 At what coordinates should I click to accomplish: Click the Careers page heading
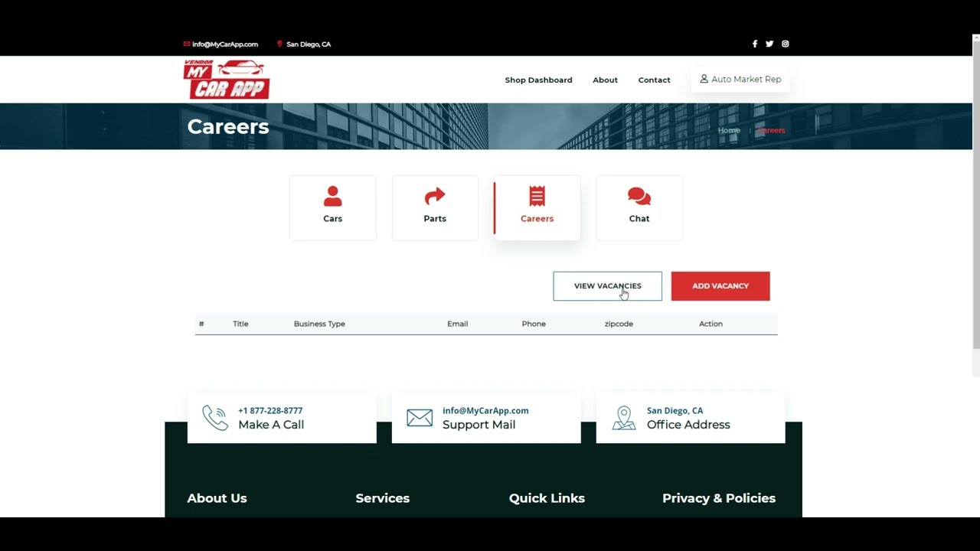tap(228, 127)
